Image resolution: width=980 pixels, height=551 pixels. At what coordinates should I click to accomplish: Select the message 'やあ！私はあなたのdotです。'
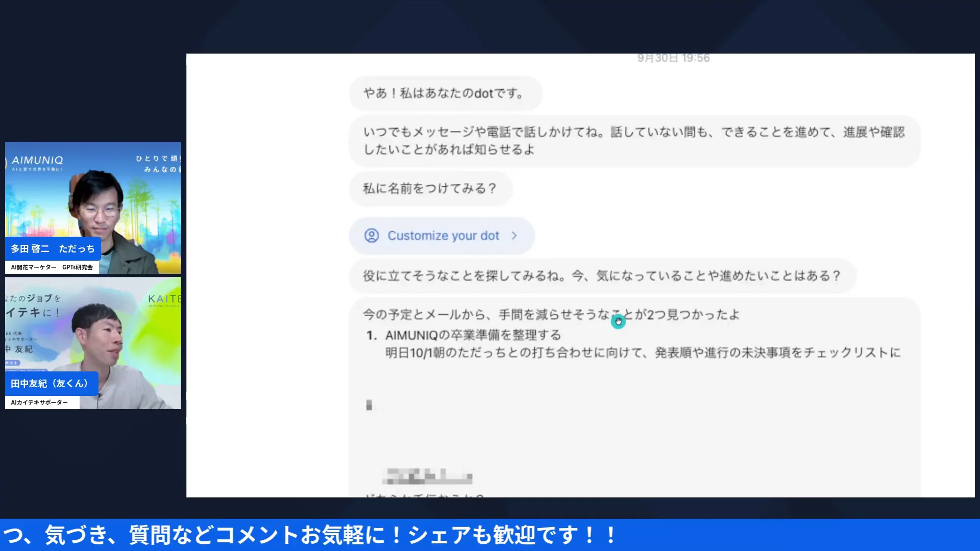445,93
